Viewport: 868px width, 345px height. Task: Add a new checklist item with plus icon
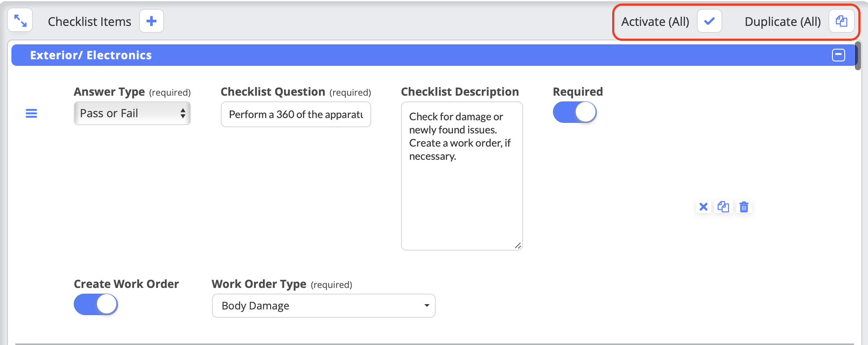coord(151,21)
